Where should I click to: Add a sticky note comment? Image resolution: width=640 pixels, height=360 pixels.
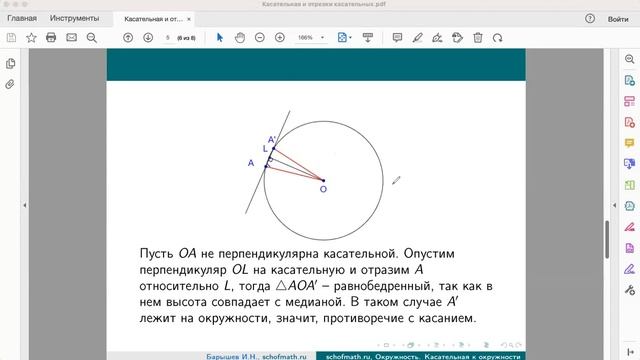(397, 38)
